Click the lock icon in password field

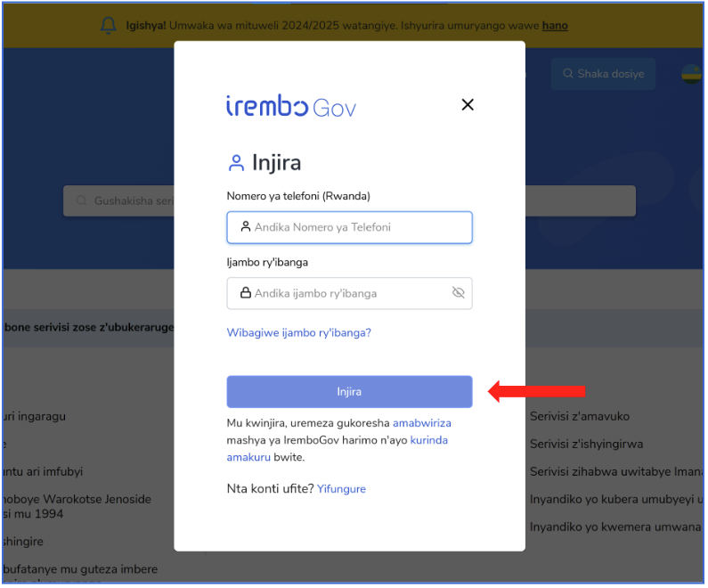(x=245, y=292)
